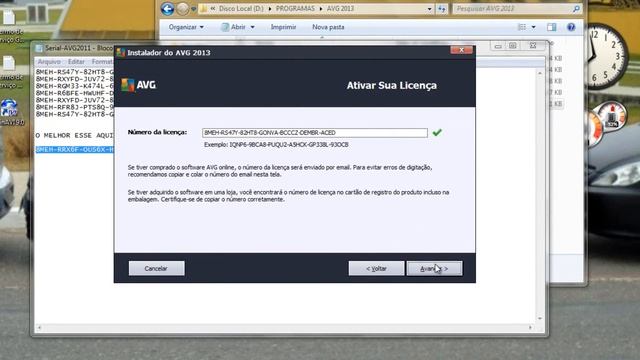Click Imprimir in Explorer toolbar
Screen dimensions: 640x360
[283, 27]
